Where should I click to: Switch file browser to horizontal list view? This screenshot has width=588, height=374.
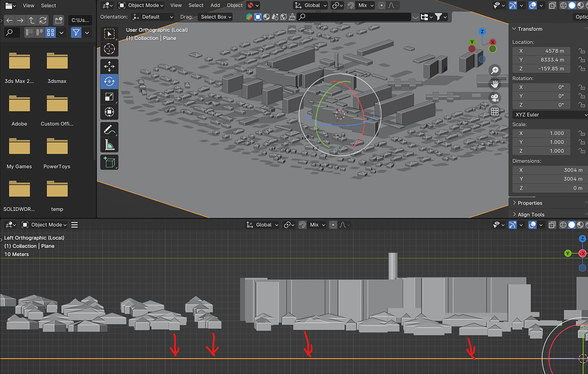(40, 33)
